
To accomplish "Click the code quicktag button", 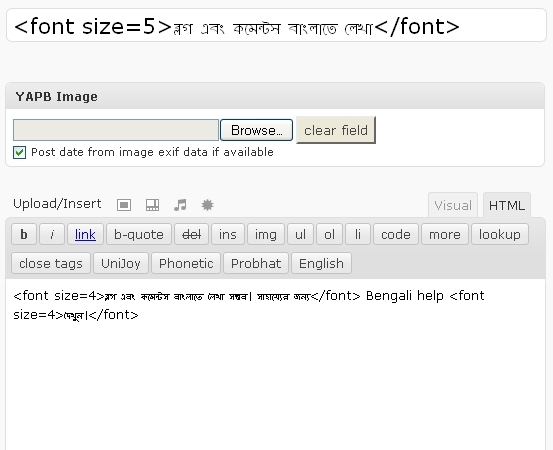I will pyautogui.click(x=396, y=234).
